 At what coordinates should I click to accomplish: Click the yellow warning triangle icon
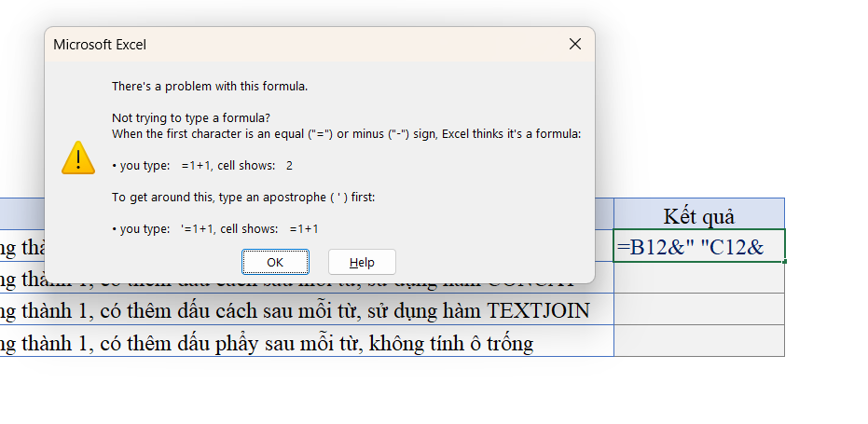click(78, 157)
